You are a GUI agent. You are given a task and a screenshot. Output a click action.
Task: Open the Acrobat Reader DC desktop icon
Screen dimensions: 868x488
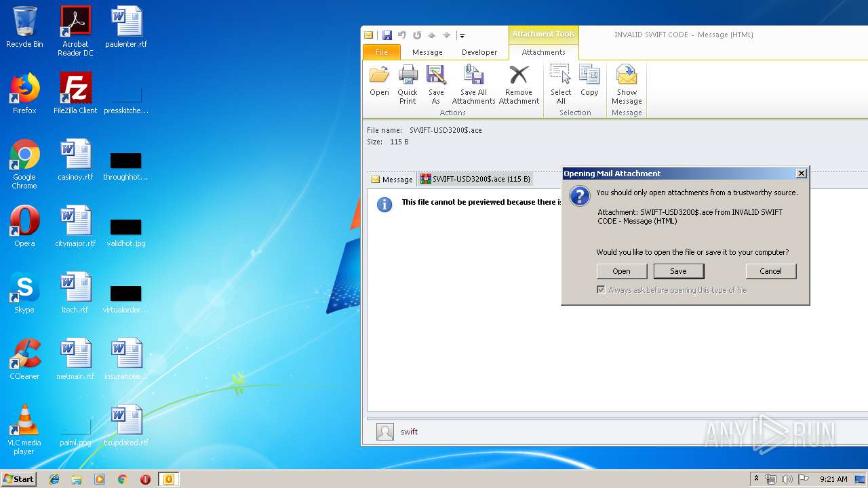(x=75, y=30)
